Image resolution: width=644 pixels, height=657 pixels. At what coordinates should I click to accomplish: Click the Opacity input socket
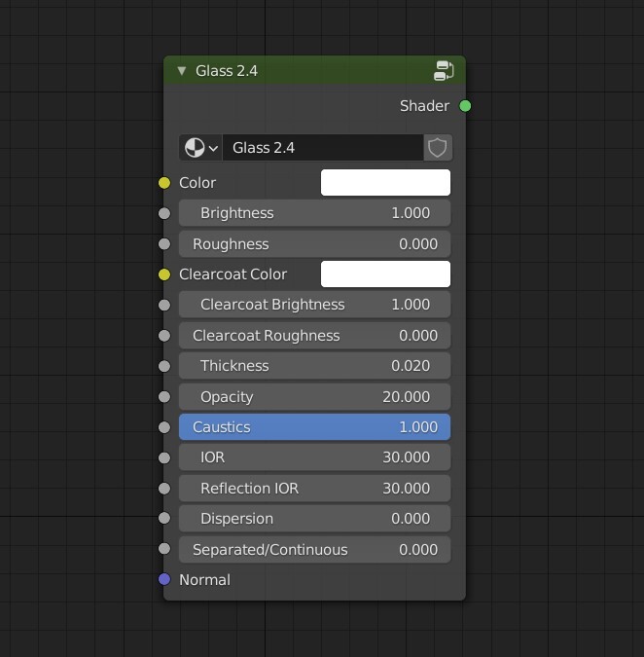[x=164, y=397]
